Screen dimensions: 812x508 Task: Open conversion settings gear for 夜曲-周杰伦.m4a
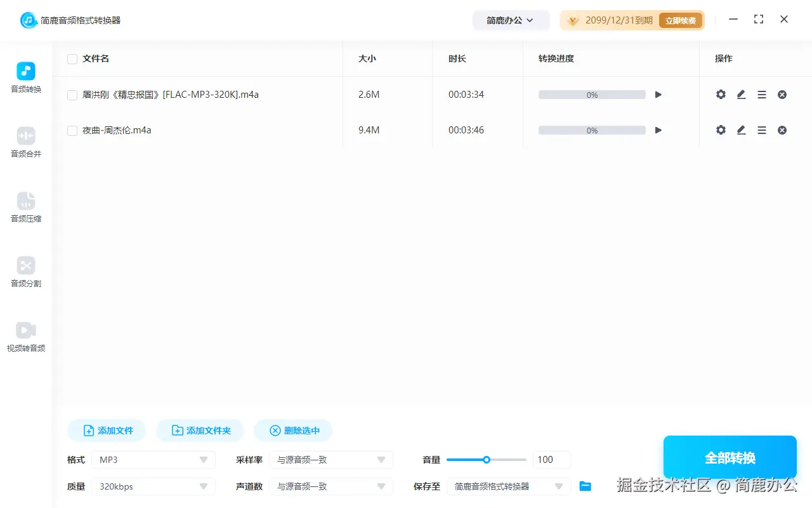click(721, 130)
